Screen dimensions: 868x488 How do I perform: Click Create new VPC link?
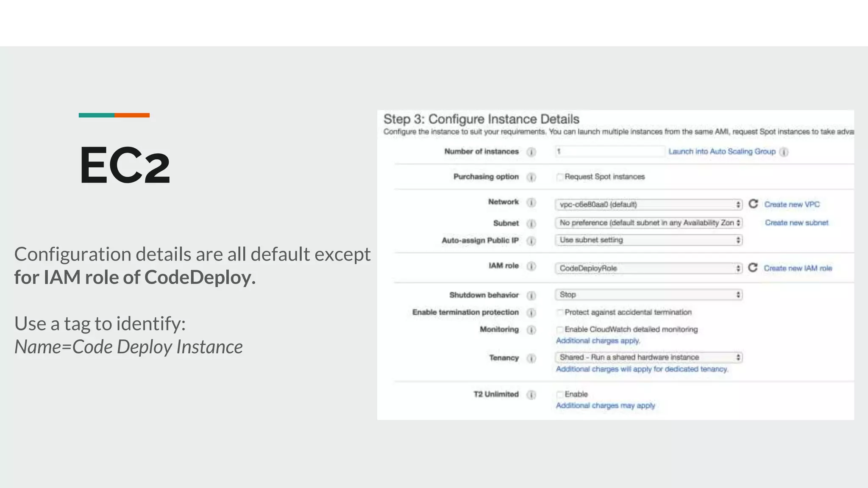tap(792, 205)
